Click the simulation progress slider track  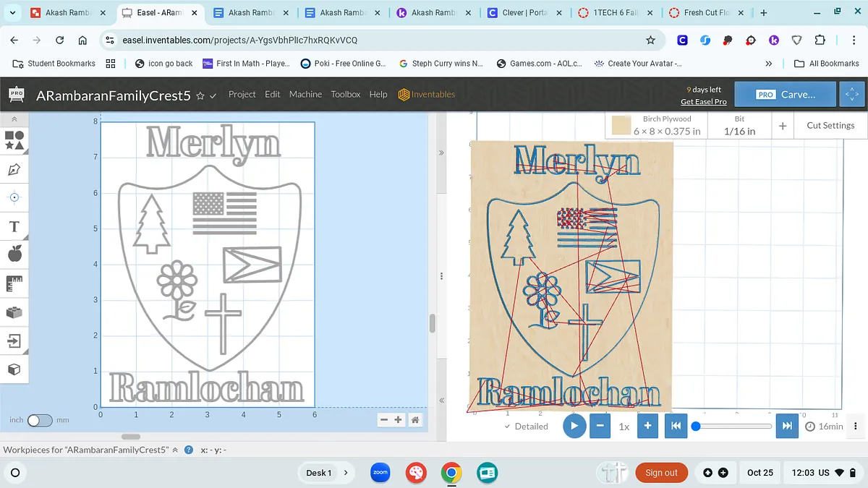pyautogui.click(x=734, y=426)
